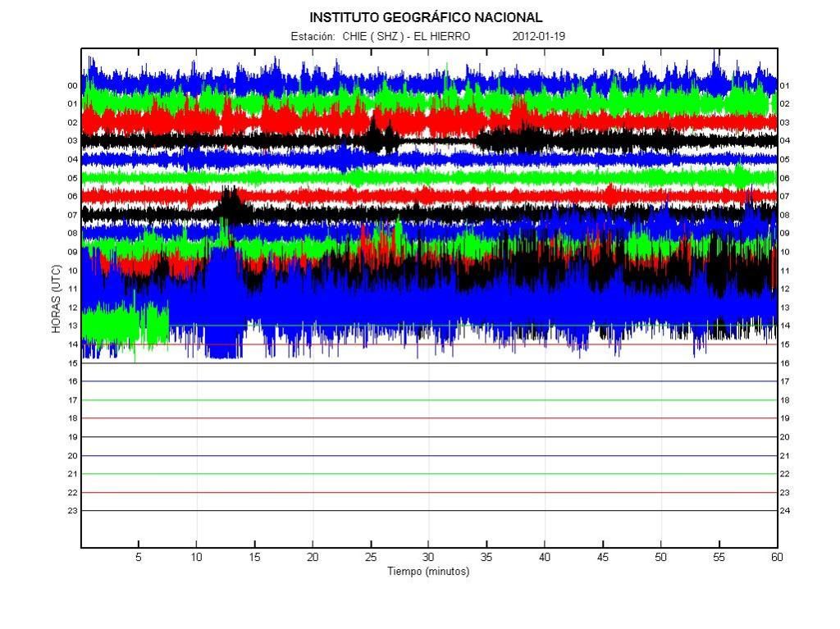Click the 5 minute tick label
The width and height of the screenshot is (840, 629).
139,558
